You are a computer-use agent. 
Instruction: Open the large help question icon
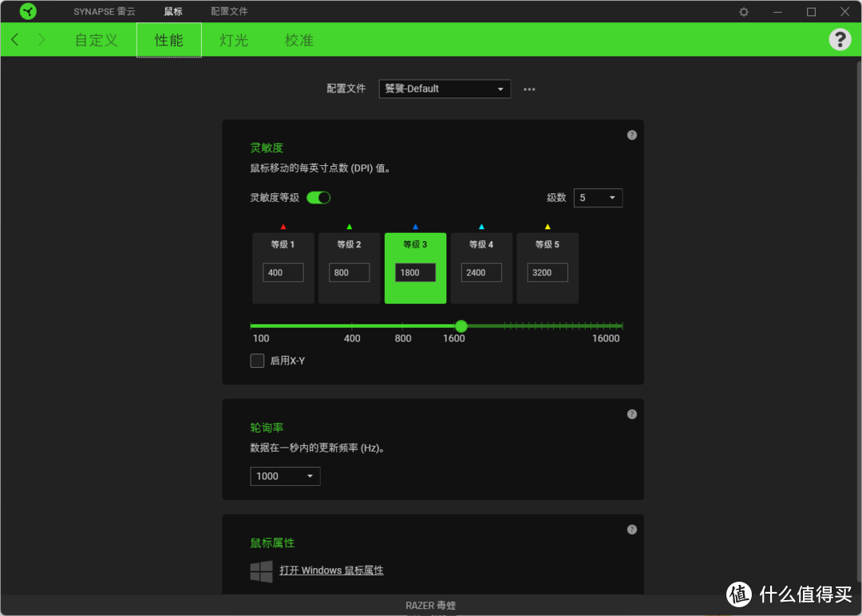[840, 39]
